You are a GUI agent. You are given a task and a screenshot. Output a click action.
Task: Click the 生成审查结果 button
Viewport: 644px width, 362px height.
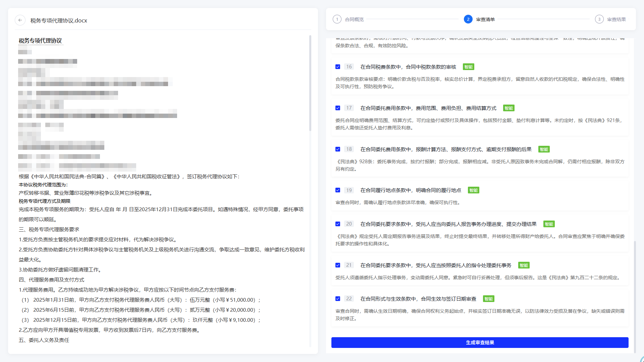[x=480, y=343]
